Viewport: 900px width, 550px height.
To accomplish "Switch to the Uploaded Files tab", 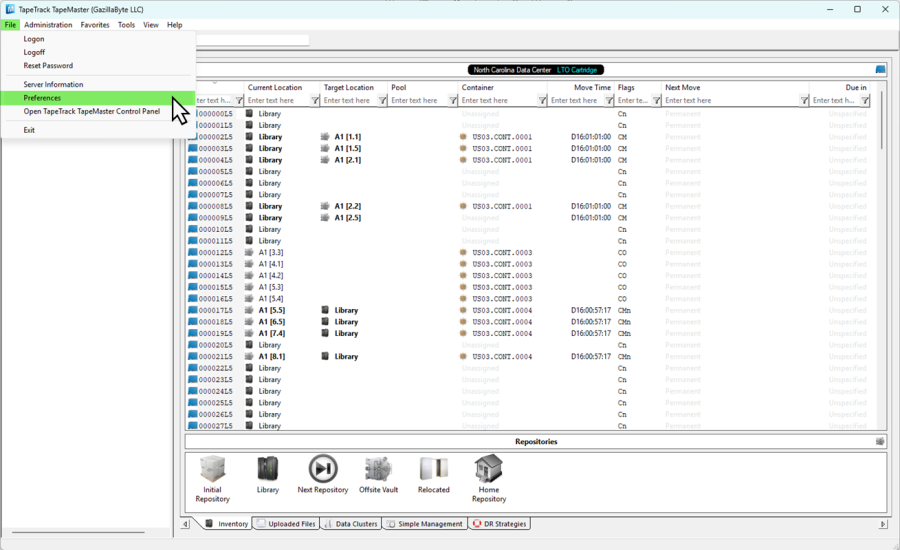I will point(286,524).
